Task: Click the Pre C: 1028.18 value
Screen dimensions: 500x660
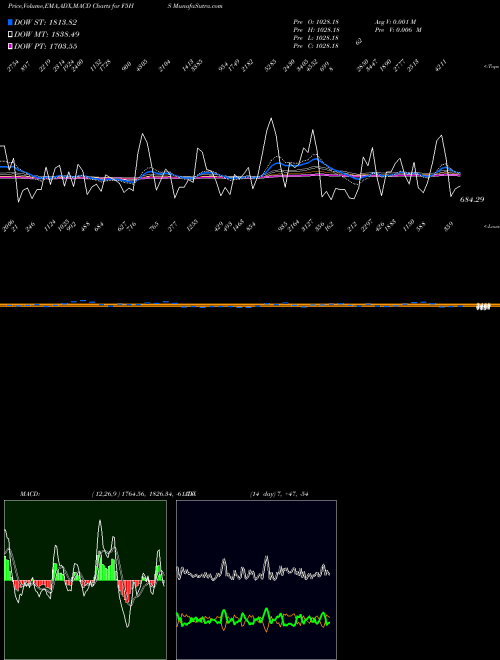Action: 316,45
